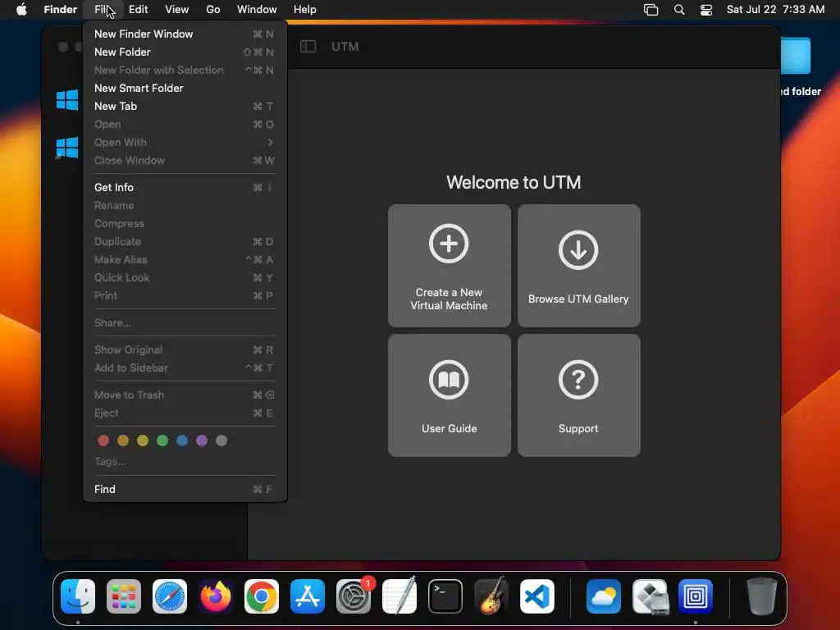Launch GarageBand from the Dock
Screen dimensions: 840x630
pyautogui.click(x=491, y=596)
